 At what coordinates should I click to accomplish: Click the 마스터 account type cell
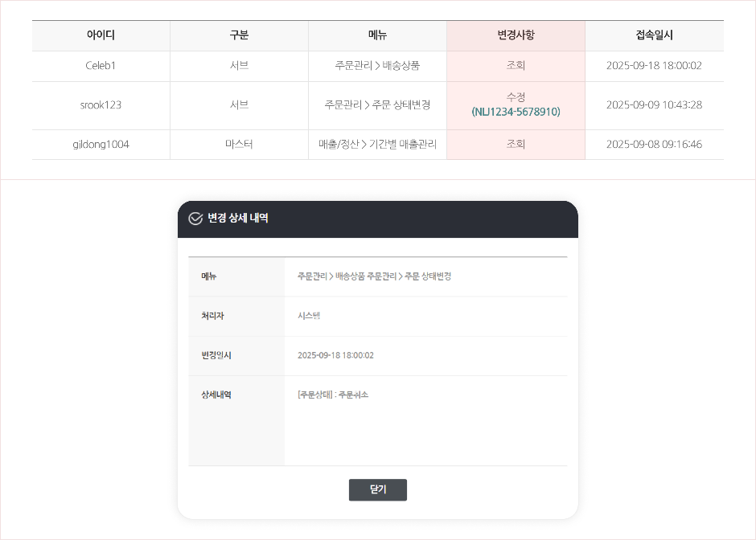click(x=239, y=145)
